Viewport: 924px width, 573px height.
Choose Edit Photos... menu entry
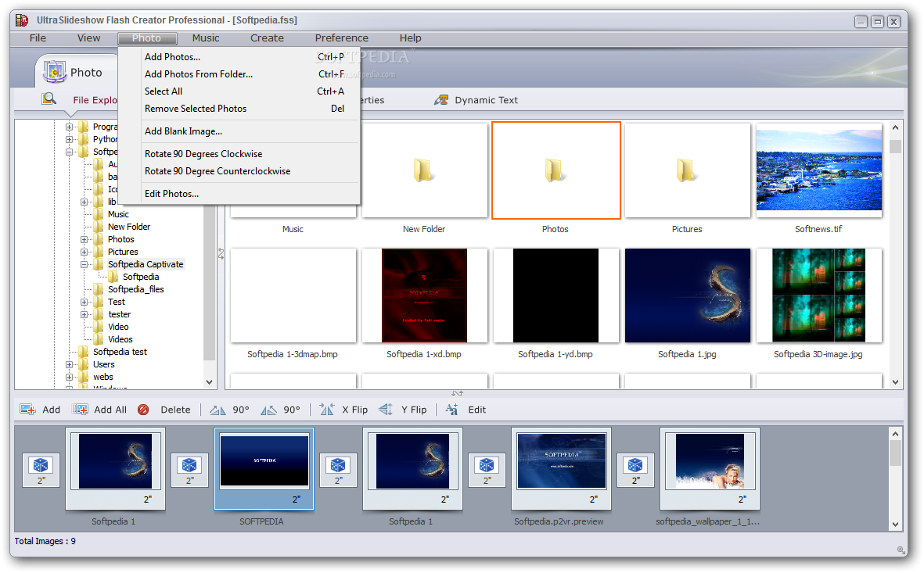click(239, 194)
